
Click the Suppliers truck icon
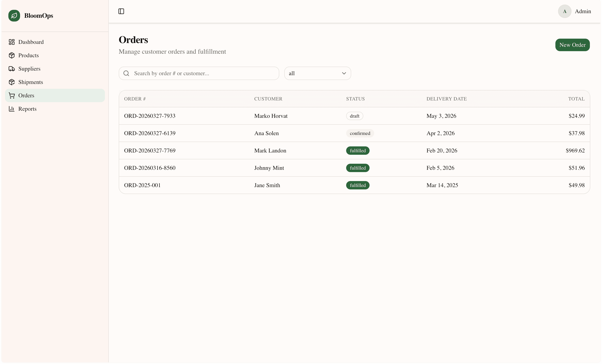click(12, 69)
